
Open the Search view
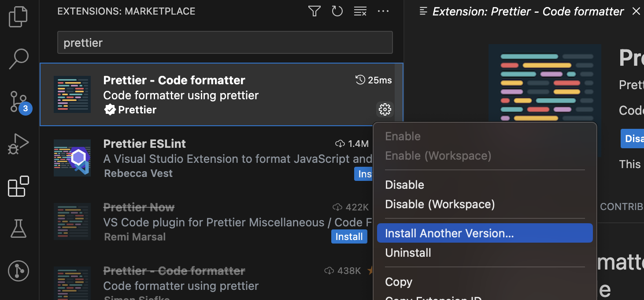coord(18,58)
